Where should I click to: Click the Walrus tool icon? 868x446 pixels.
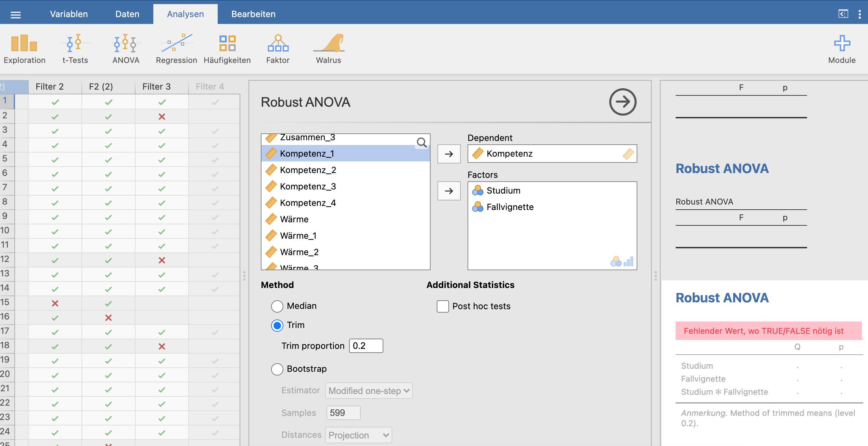point(328,48)
